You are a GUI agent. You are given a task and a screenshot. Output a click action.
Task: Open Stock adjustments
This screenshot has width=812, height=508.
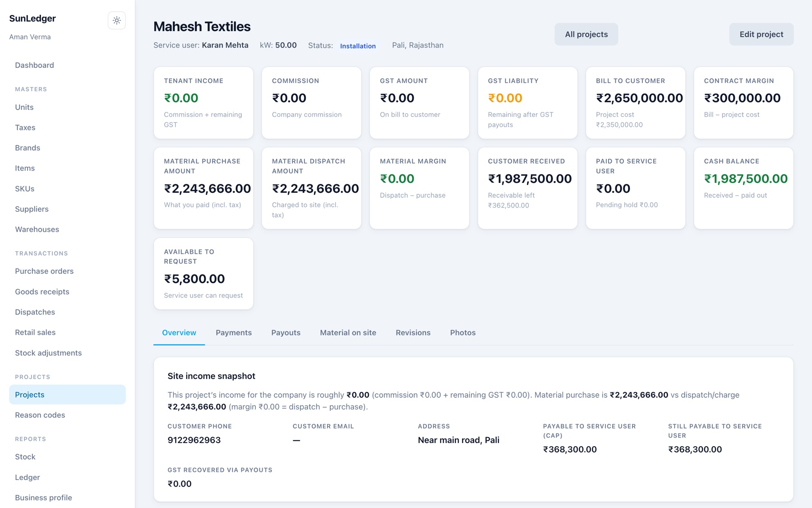pyautogui.click(x=67, y=353)
